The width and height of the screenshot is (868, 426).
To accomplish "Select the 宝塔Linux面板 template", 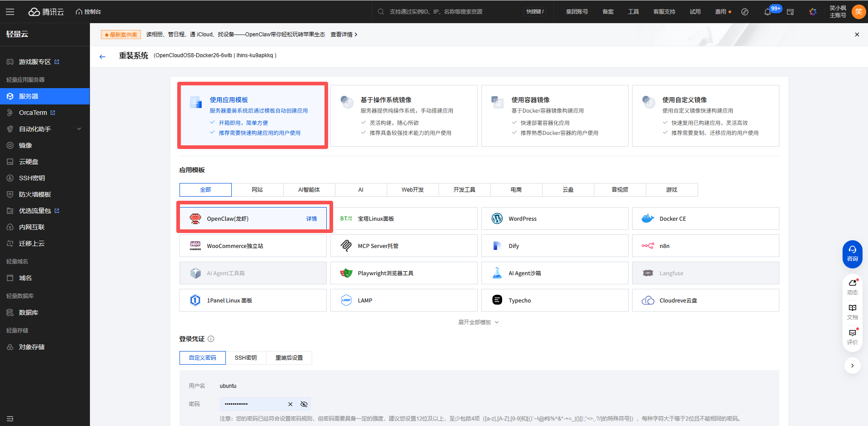I will pos(404,218).
